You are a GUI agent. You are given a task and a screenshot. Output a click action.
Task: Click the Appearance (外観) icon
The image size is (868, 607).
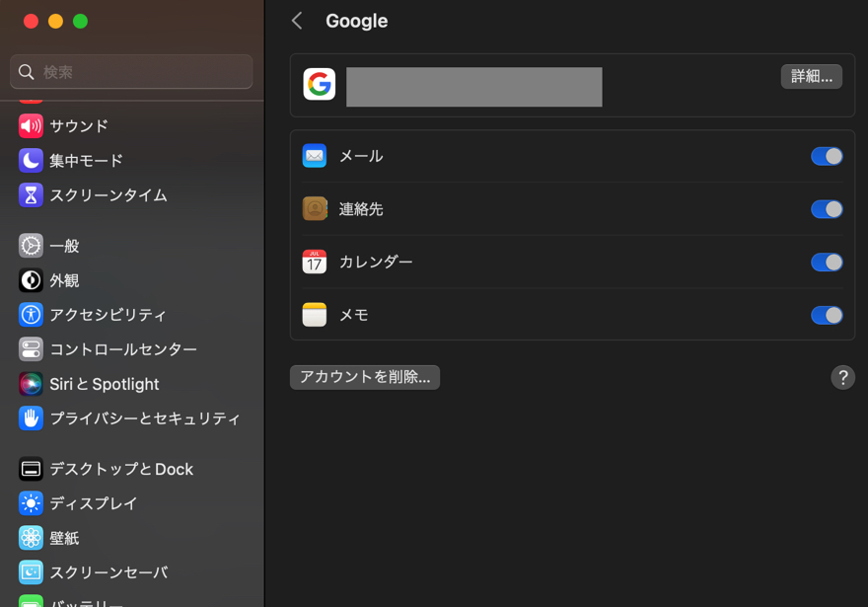(31, 280)
